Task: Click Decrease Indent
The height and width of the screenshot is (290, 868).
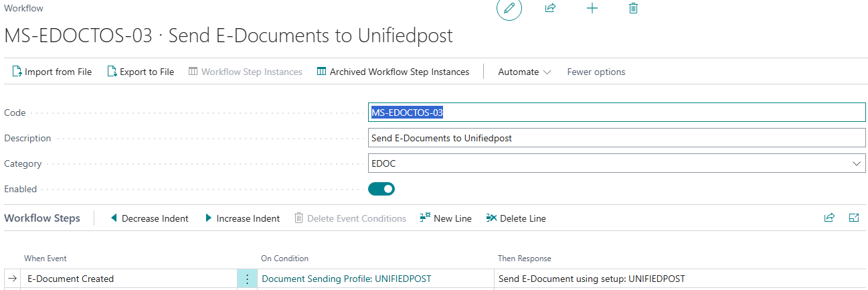Action: 149,218
